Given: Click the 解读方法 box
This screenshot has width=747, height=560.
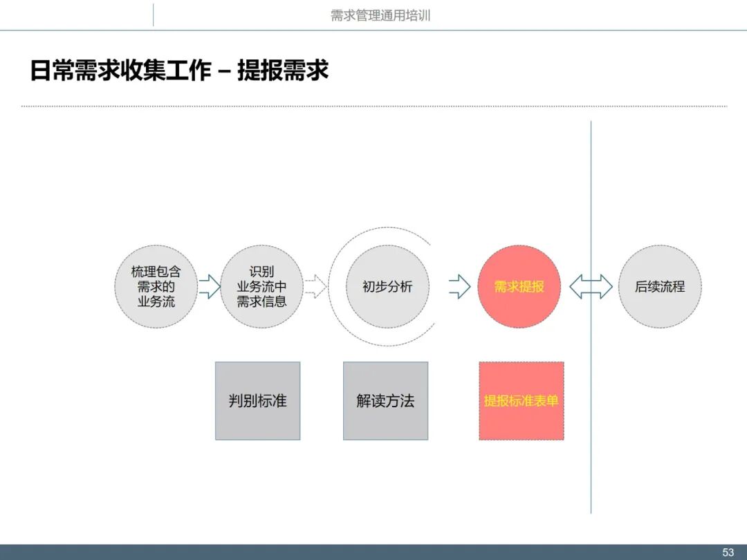Looking at the screenshot, I should (x=386, y=401).
